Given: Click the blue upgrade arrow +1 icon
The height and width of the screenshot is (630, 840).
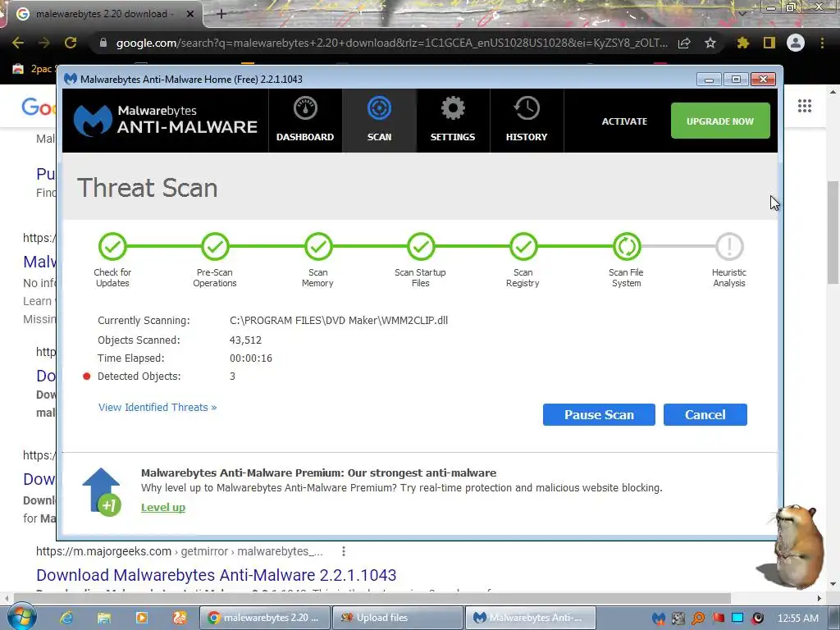Looking at the screenshot, I should 102,492.
